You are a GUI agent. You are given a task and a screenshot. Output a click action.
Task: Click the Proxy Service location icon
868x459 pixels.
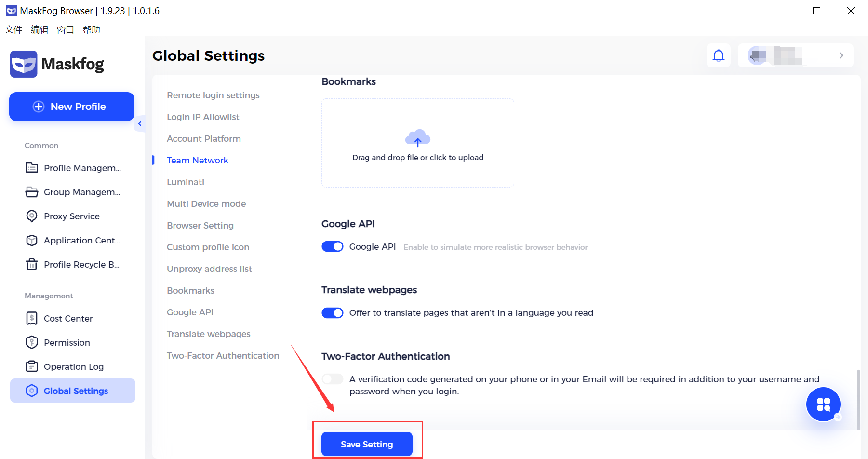tap(32, 216)
